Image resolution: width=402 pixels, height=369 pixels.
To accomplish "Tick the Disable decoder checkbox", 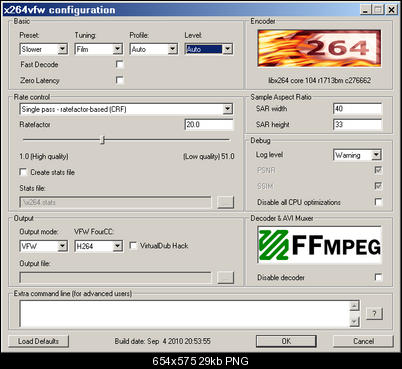I will pos(378,277).
